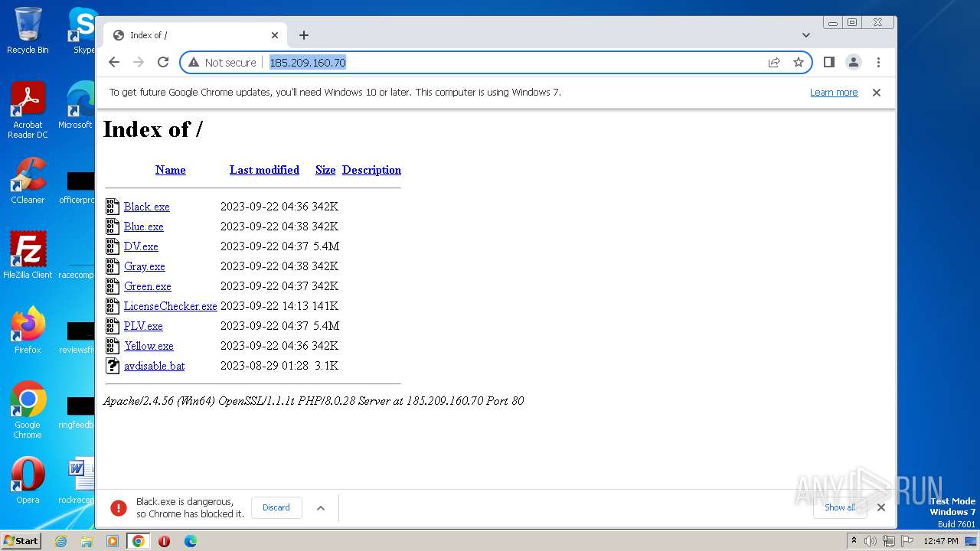Open the avdisable.bat file link

click(x=154, y=366)
